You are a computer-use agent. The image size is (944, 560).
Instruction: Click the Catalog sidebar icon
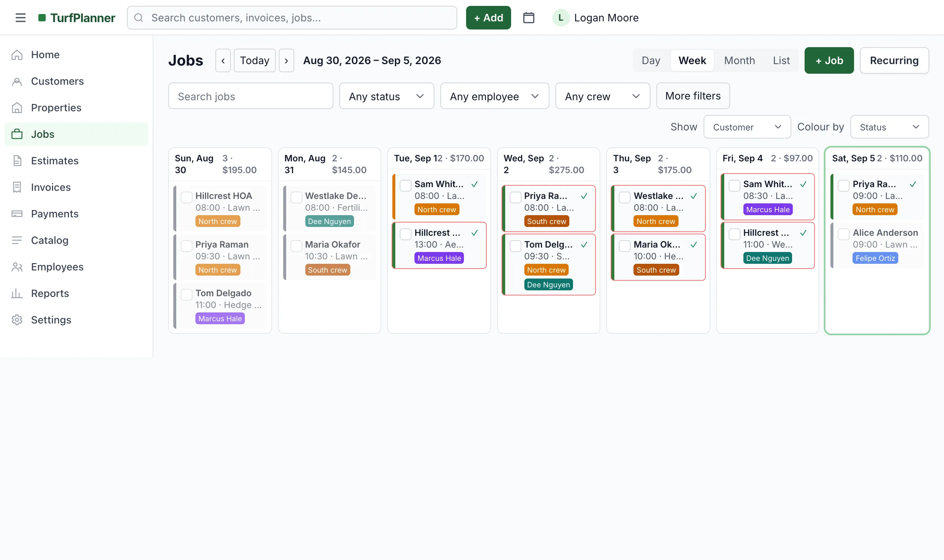click(x=17, y=240)
